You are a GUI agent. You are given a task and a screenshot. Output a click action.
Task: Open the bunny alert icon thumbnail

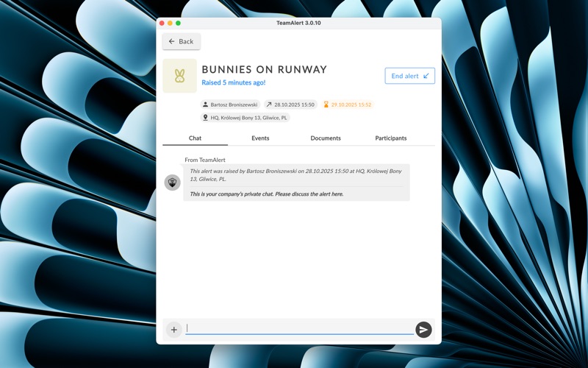click(x=179, y=76)
